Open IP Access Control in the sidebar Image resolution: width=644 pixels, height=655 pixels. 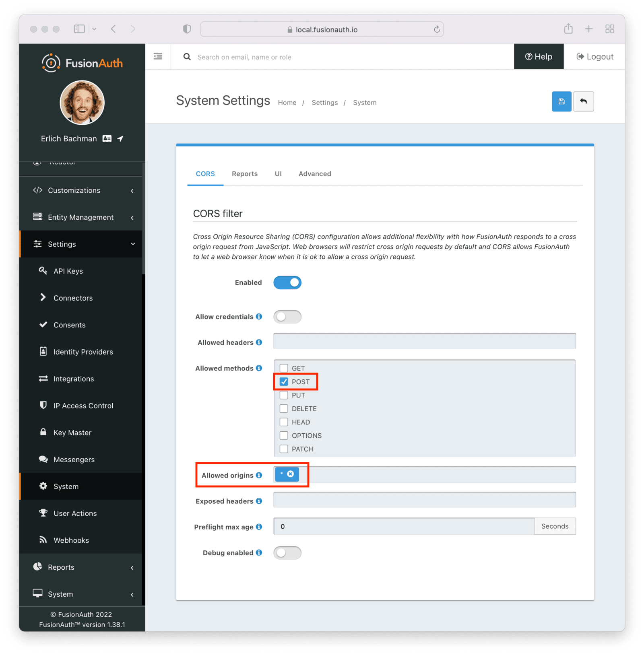(x=80, y=406)
